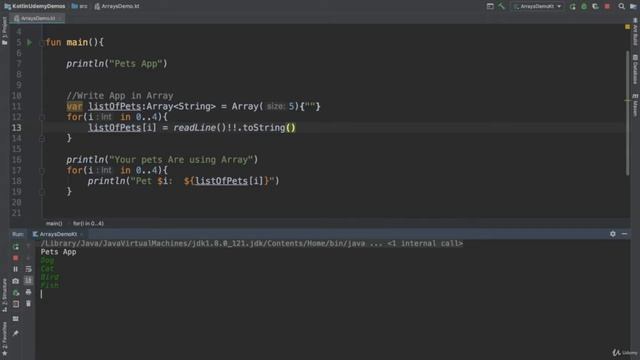Click the layout icon in Run sidebar
640x360 pixels.
pos(16,318)
